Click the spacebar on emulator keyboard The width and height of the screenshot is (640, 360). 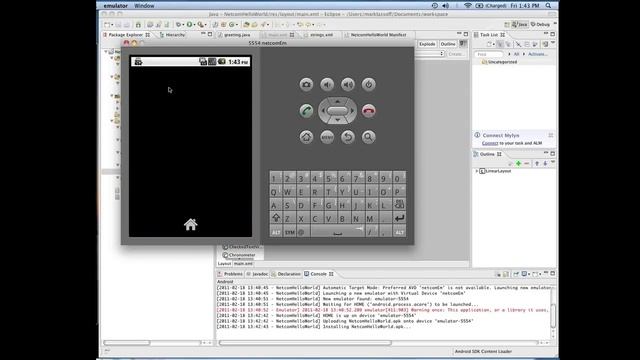pyautogui.click(x=337, y=232)
